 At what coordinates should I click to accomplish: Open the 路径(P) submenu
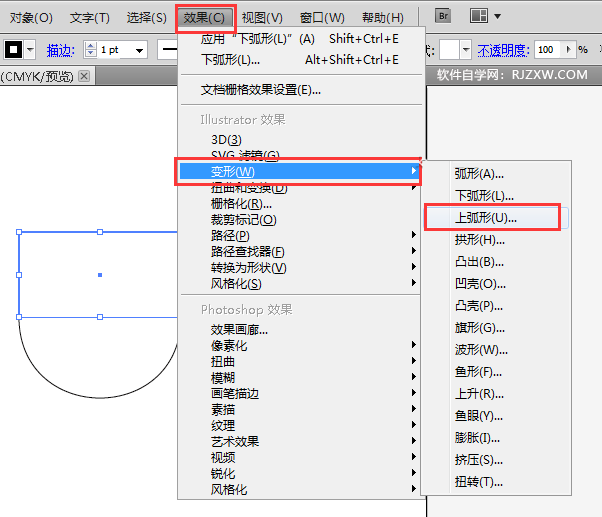pyautogui.click(x=300, y=236)
